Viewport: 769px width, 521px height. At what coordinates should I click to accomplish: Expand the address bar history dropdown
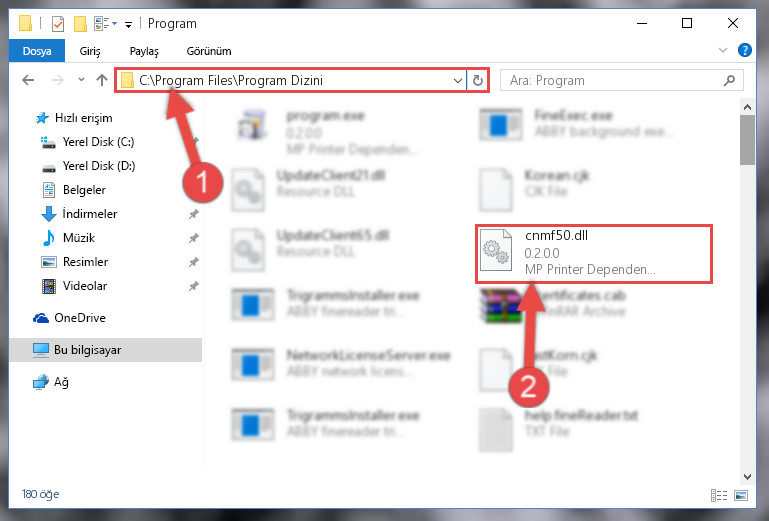(458, 80)
